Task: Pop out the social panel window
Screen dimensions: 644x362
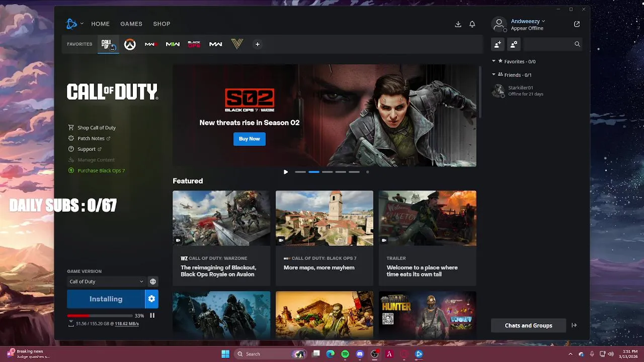Action: click(577, 24)
